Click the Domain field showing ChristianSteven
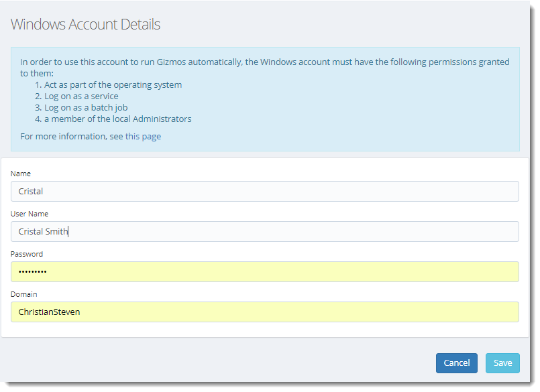This screenshot has width=540, height=392. (x=264, y=312)
